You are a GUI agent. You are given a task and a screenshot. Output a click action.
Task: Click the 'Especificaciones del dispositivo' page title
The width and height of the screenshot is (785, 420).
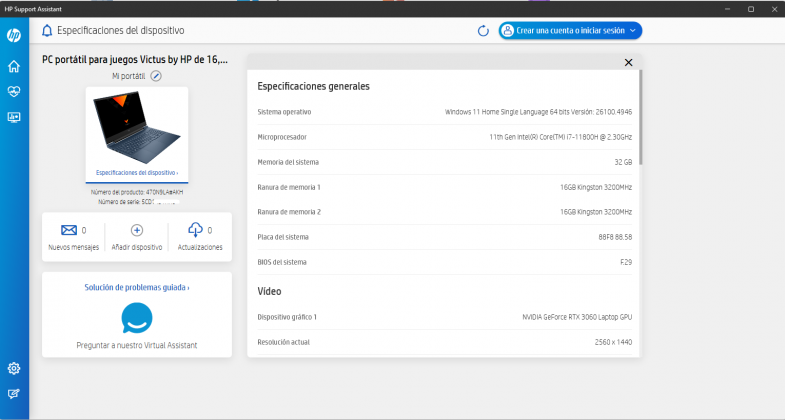pyautogui.click(x=121, y=31)
